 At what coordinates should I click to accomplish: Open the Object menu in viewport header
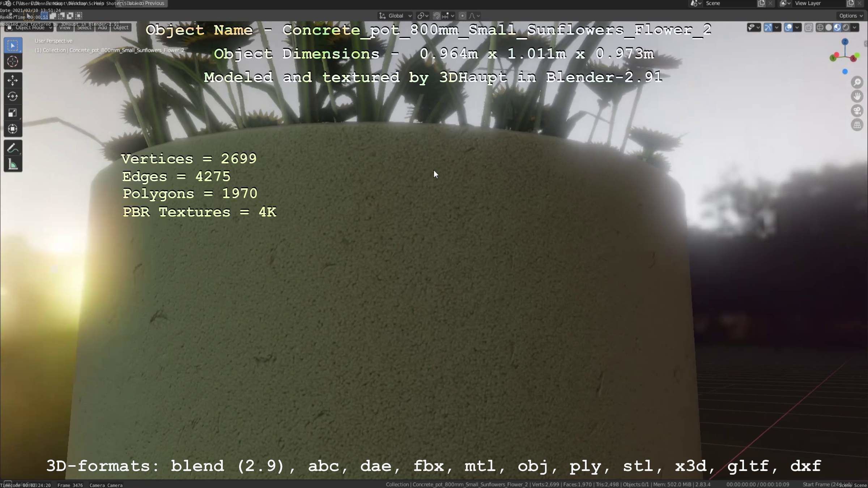point(121,27)
